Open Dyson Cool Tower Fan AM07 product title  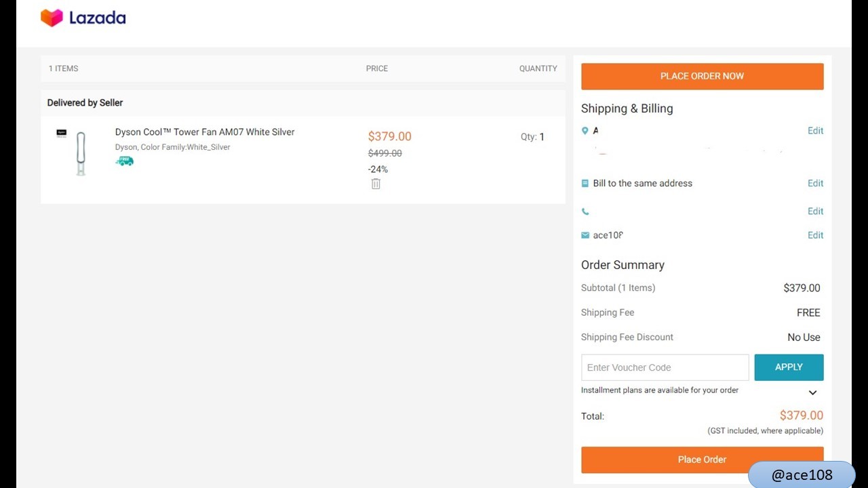point(205,132)
